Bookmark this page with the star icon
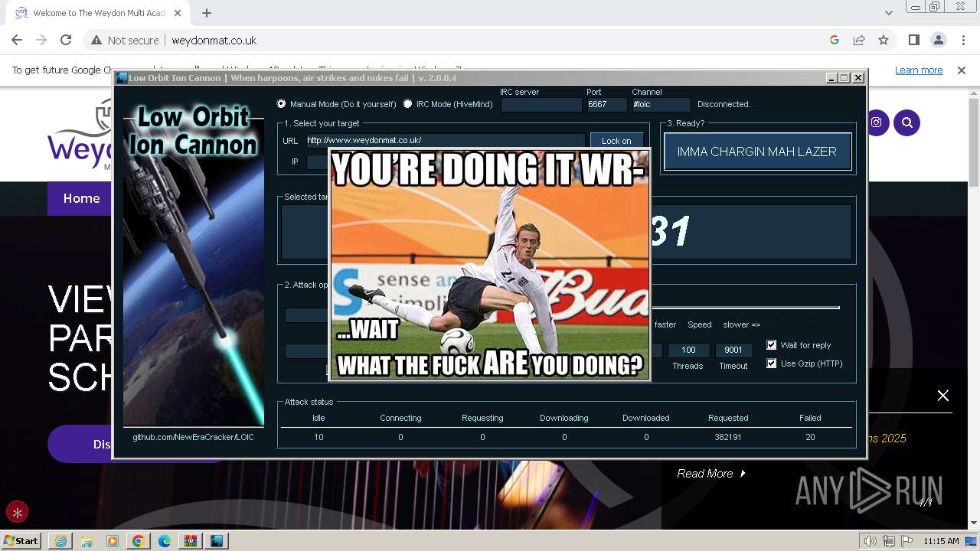 pos(884,40)
